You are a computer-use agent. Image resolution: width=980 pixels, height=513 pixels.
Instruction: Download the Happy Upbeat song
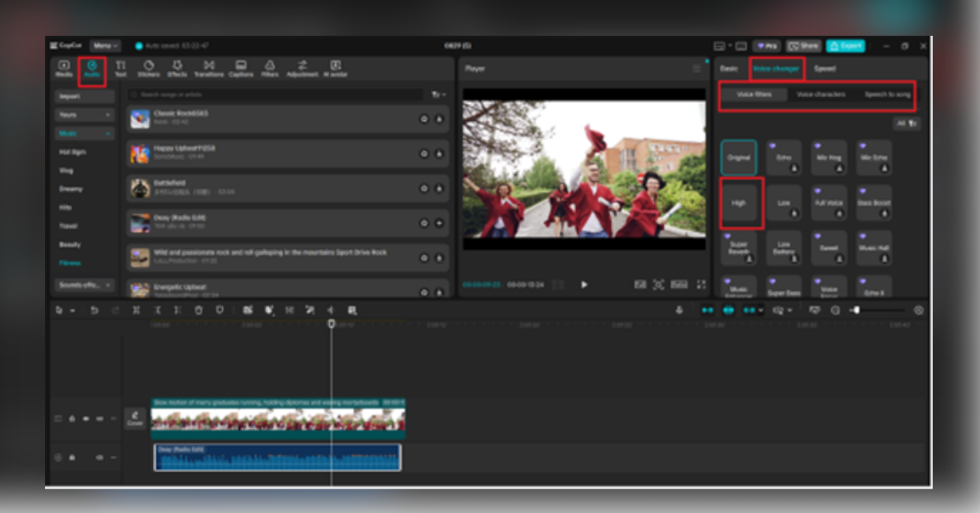tap(439, 154)
